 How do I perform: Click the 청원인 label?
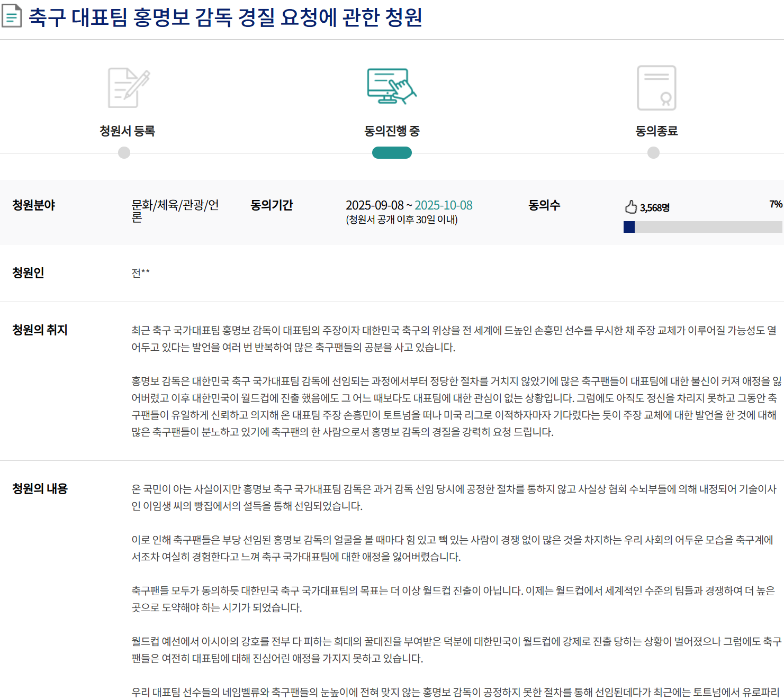(28, 273)
